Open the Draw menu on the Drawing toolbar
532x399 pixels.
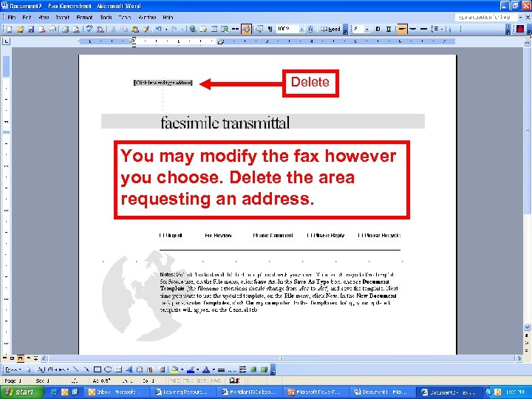click(x=13, y=369)
